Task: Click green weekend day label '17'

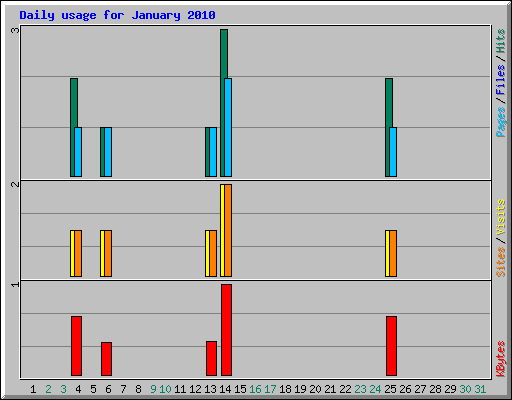Action: pos(270,389)
